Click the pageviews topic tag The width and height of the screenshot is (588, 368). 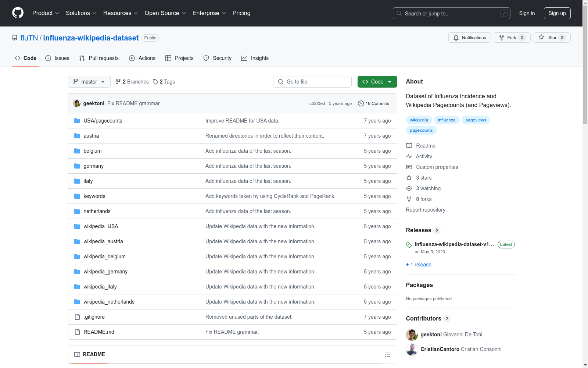point(476,120)
